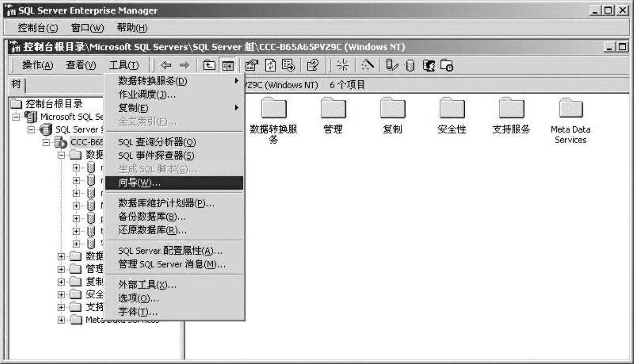Open the 数据转换服务 folder in right pane
The width and height of the screenshot is (634, 364).
point(273,120)
